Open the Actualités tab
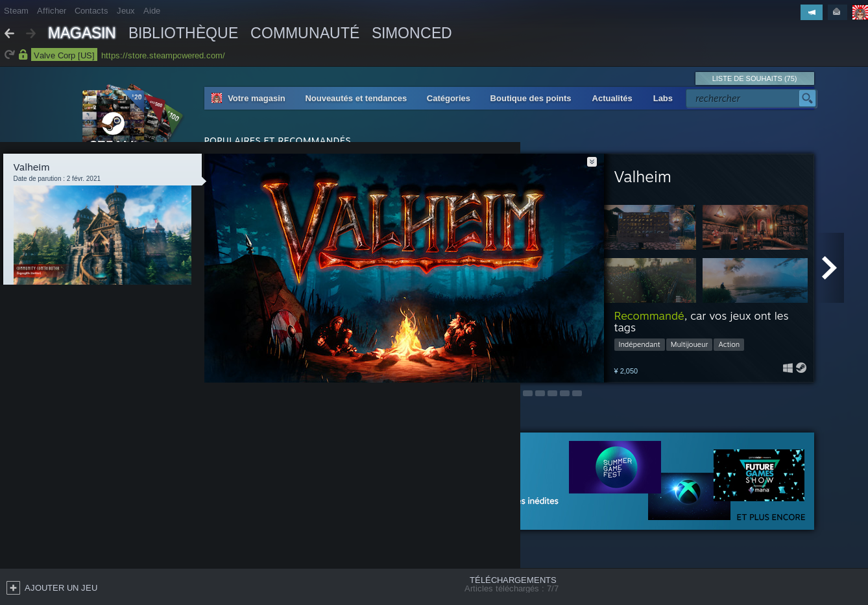Viewport: 868px width, 605px height. pyautogui.click(x=612, y=98)
